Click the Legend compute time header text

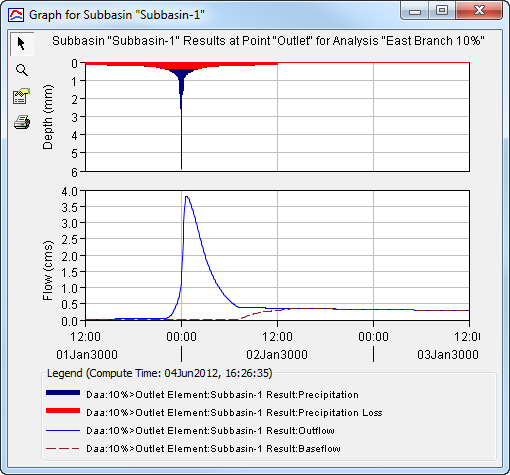click(160, 373)
